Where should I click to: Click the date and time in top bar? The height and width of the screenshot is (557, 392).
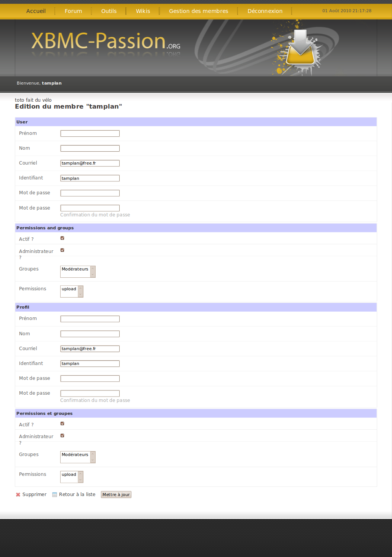click(x=347, y=11)
